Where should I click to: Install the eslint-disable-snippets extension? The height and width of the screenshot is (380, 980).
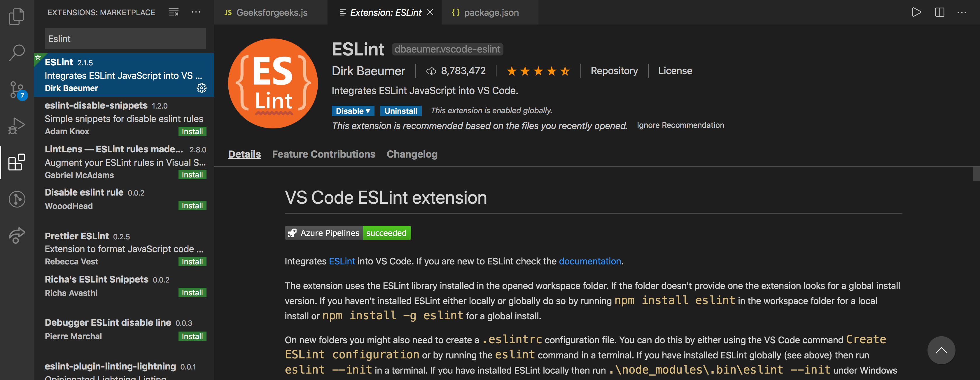(x=192, y=131)
